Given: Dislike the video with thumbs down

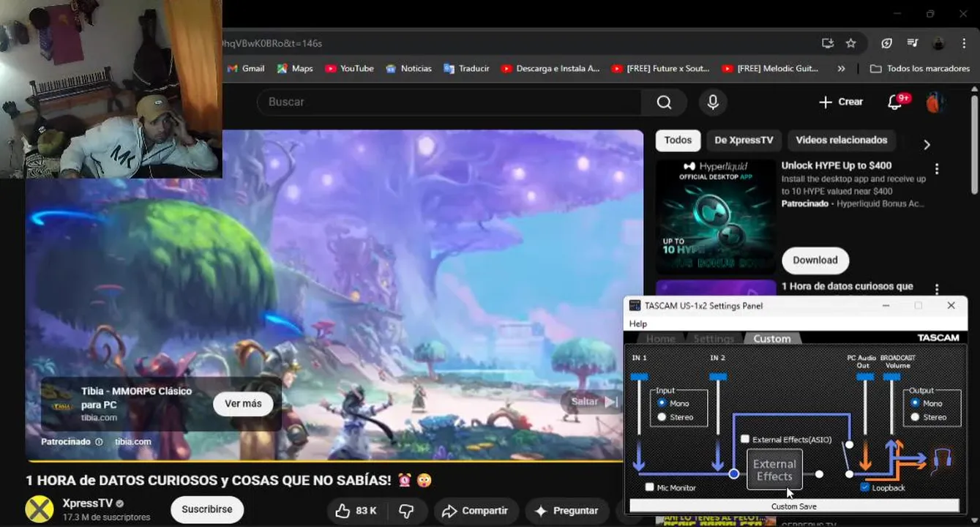Looking at the screenshot, I should click(406, 511).
